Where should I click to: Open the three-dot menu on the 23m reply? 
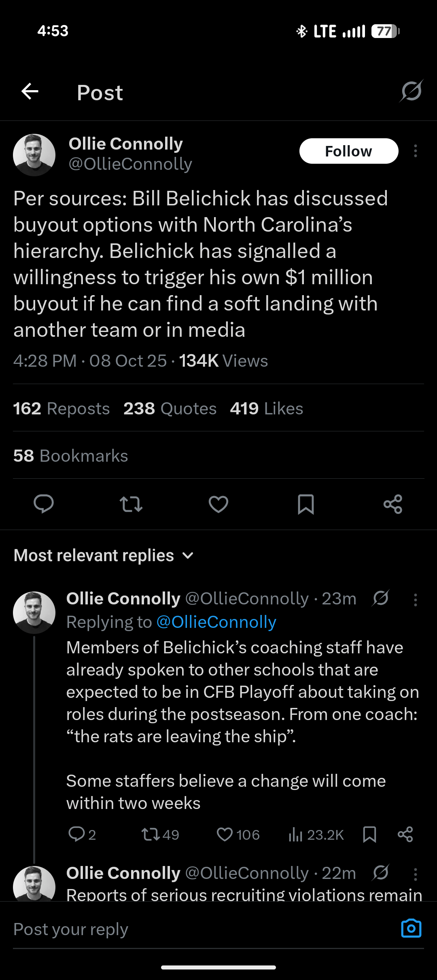coord(416,600)
